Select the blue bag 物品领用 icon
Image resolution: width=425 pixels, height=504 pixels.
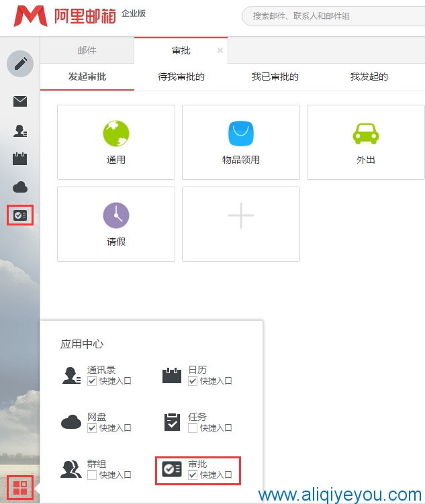pyautogui.click(x=241, y=134)
